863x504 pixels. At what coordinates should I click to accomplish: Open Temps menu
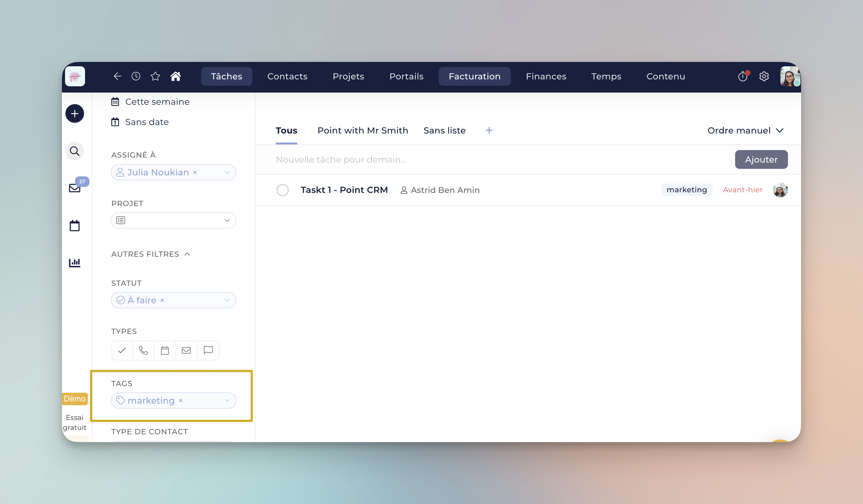tap(606, 76)
